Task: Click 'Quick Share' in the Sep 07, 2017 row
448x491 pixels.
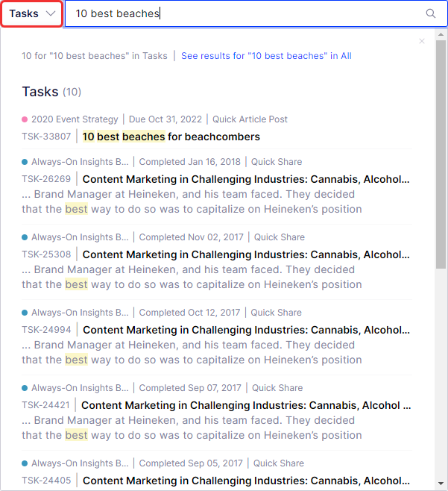Action: point(277,388)
